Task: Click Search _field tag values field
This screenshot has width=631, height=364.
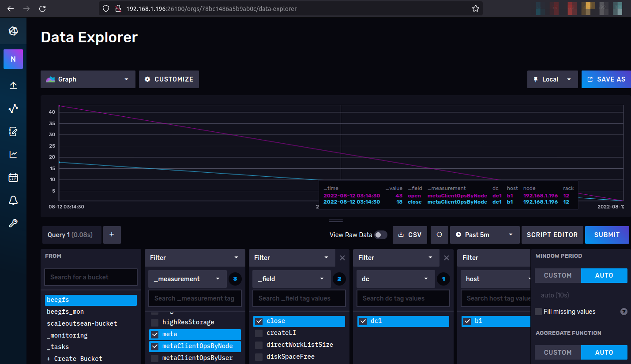Action: pos(299,298)
